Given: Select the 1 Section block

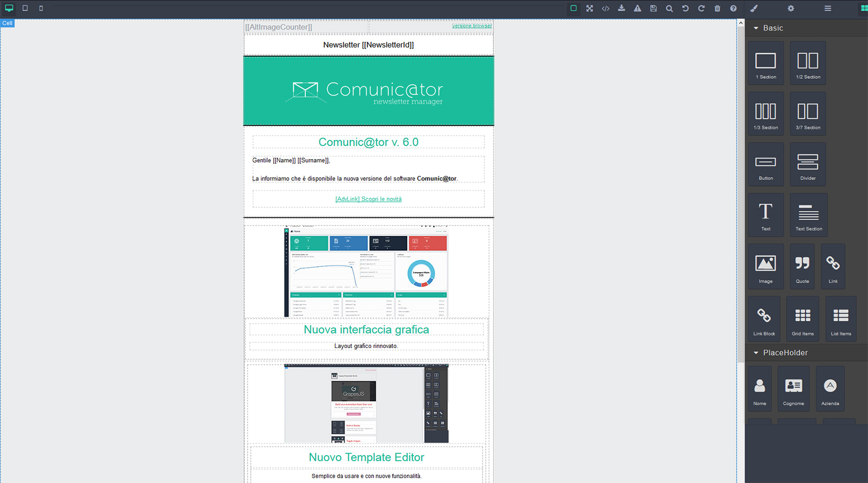Looking at the screenshot, I should (x=766, y=63).
